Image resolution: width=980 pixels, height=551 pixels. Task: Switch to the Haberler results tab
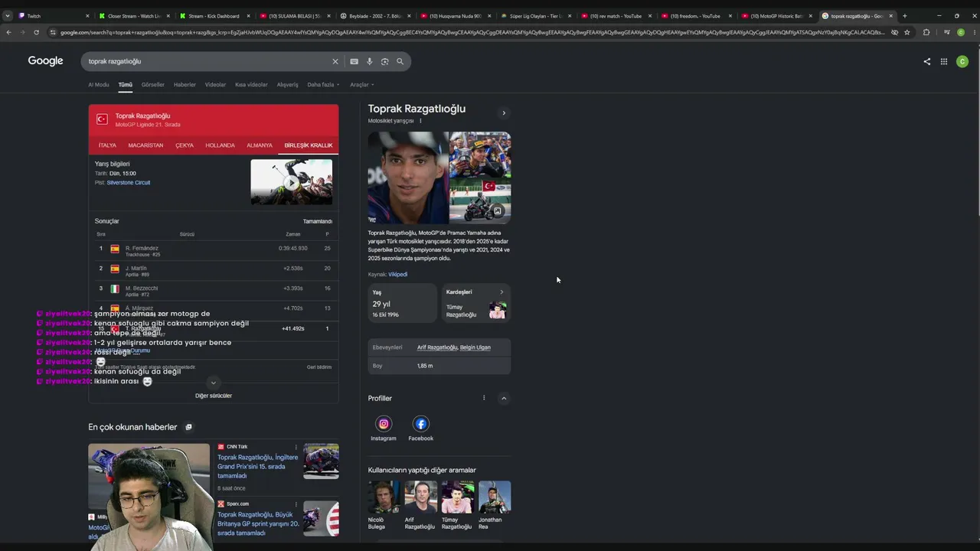[x=185, y=85]
